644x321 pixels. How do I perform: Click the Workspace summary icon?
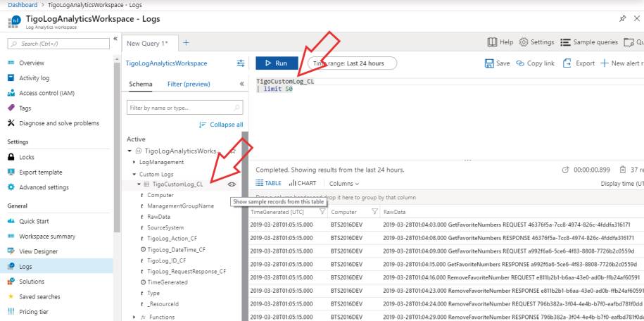11,237
